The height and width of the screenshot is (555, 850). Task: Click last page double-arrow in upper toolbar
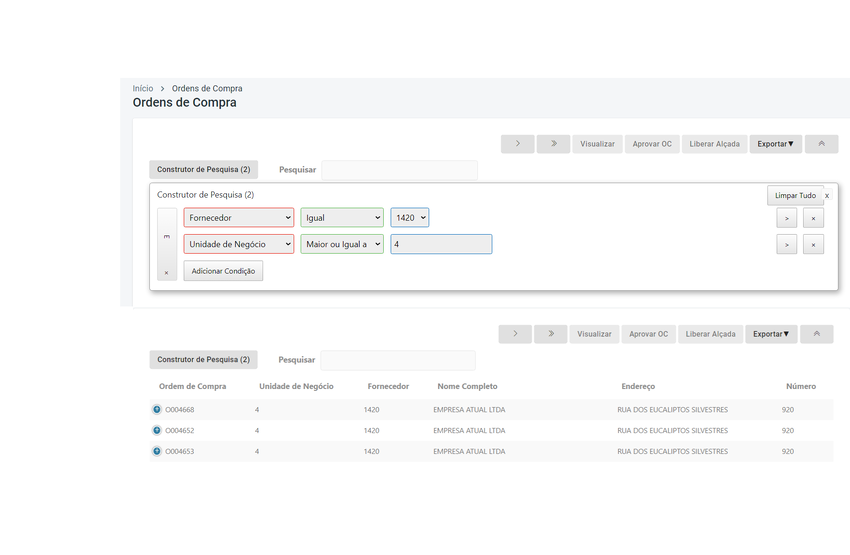coord(553,144)
